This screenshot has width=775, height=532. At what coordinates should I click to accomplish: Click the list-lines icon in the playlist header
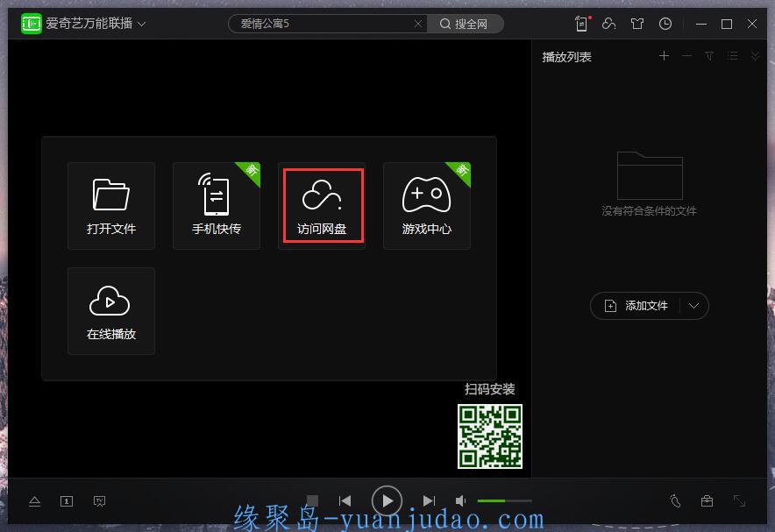733,56
